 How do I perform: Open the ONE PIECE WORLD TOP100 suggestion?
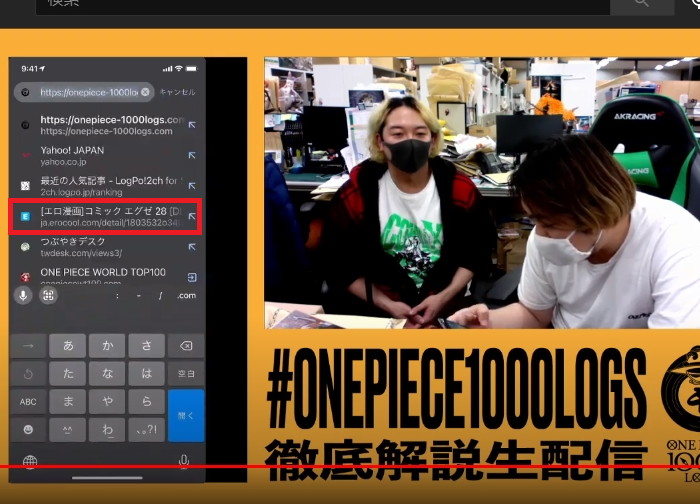[x=105, y=276]
